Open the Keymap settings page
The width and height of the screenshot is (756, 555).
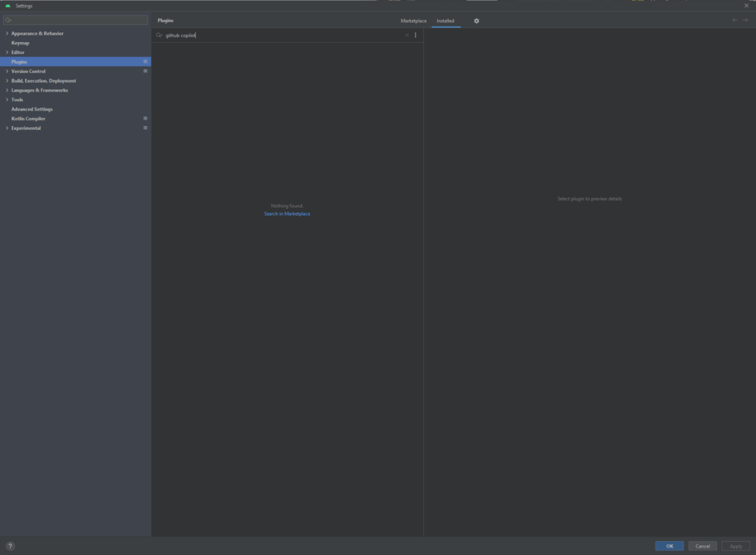(x=21, y=43)
